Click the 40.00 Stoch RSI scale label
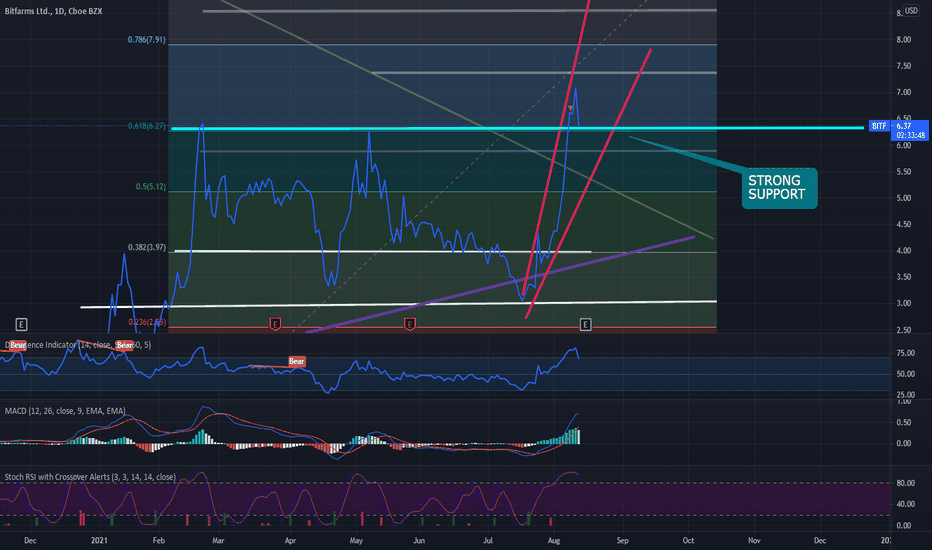This screenshot has width=932, height=550. coord(905,504)
